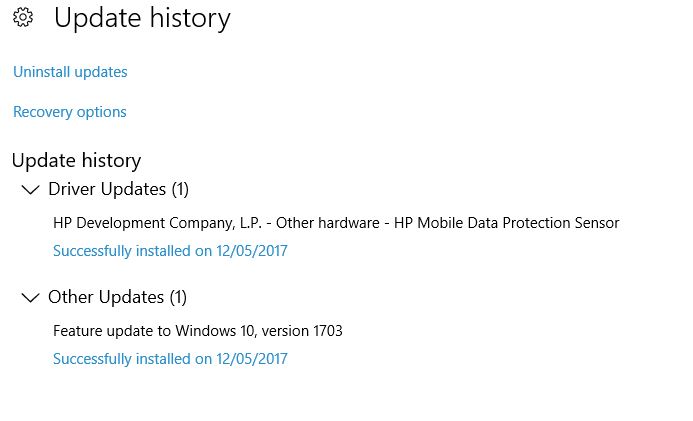The width and height of the screenshot is (693, 421).
Task: Click the Driver Updates group label
Action: click(x=107, y=189)
